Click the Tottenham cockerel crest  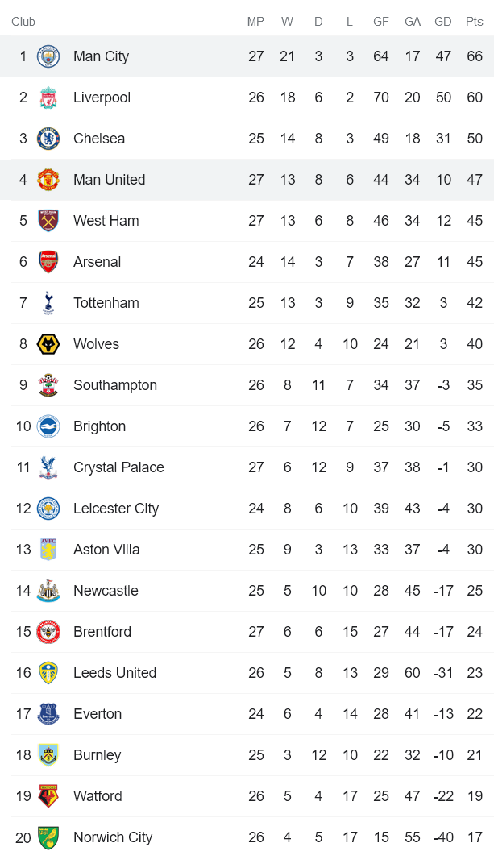[x=48, y=303]
